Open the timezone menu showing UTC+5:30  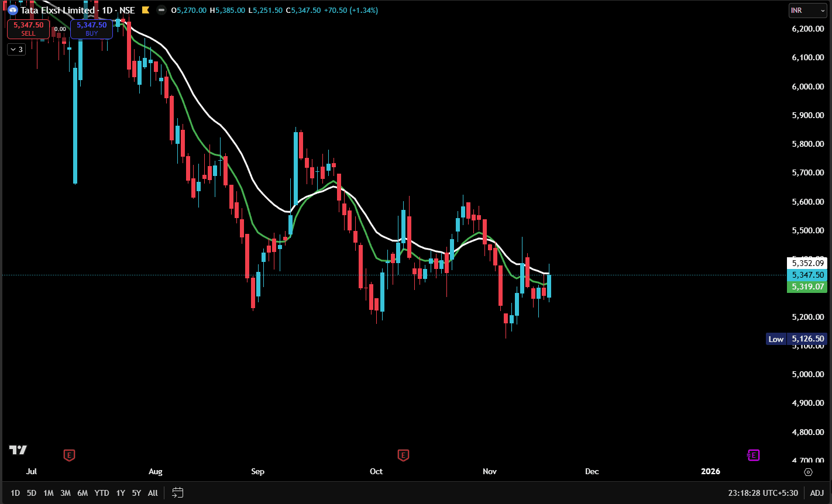coord(764,493)
